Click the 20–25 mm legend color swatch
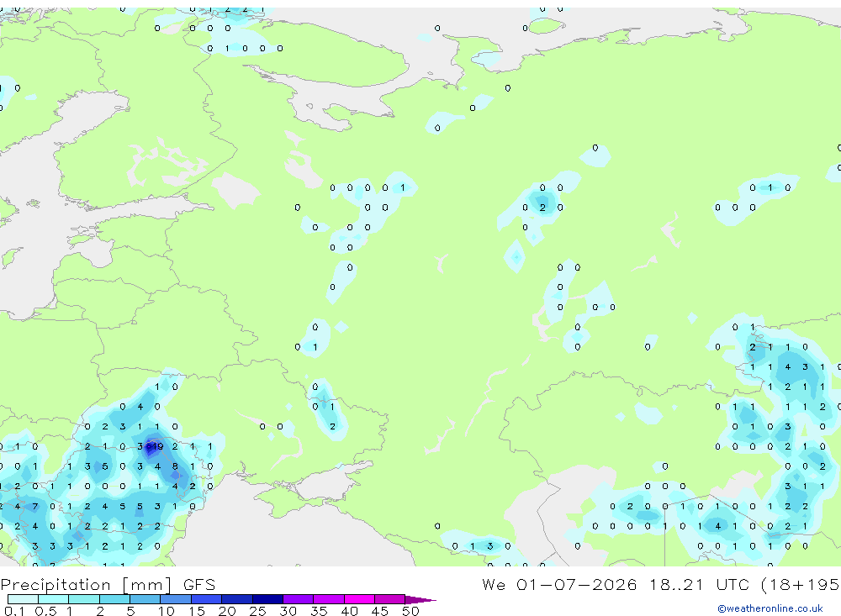The image size is (841, 616). 237,599
